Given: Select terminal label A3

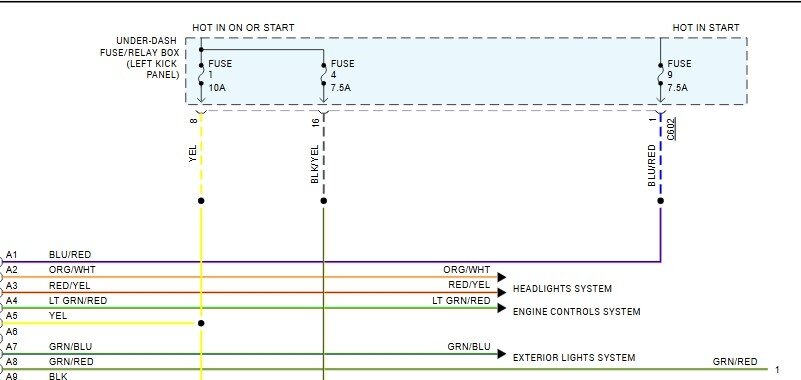Looking at the screenshot, I should (x=11, y=286).
